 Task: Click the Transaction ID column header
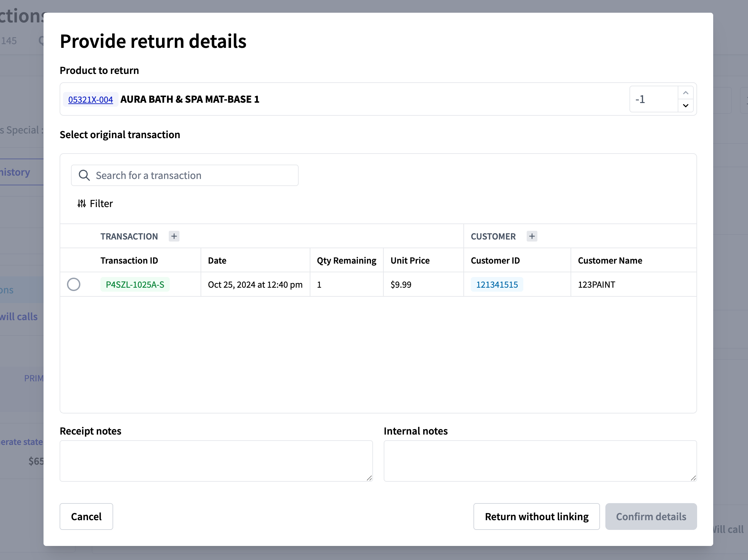129,260
